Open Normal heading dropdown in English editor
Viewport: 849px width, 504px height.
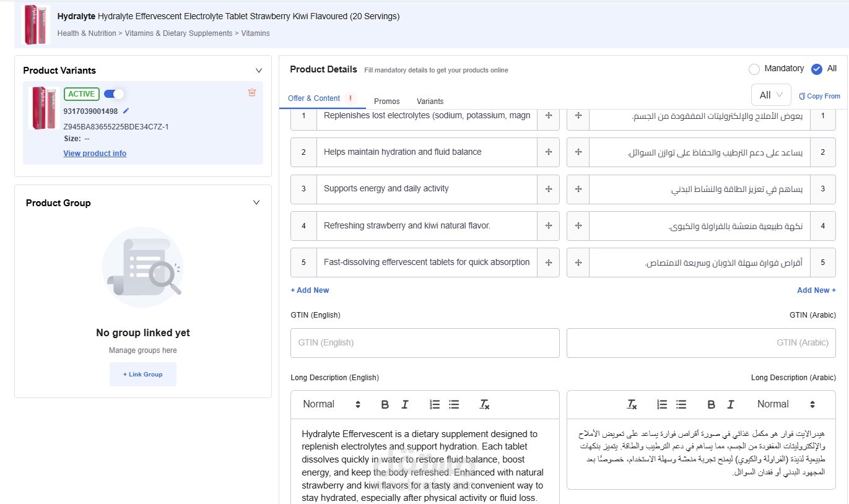click(331, 404)
